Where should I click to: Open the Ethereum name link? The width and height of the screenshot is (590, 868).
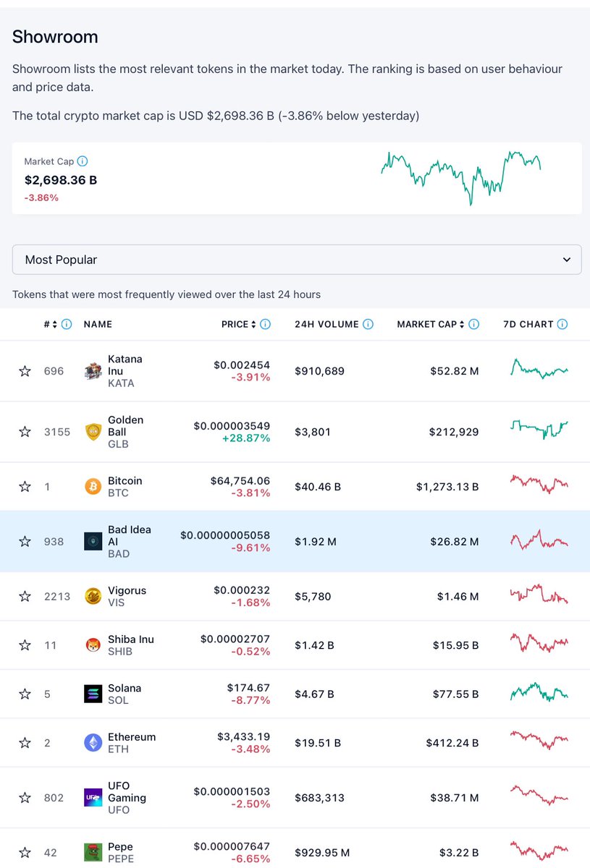(132, 737)
